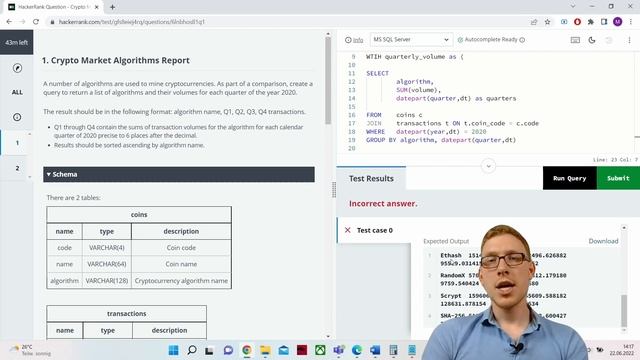Image resolution: width=640 pixels, height=360 pixels.
Task: Open Chrome from the taskbar
Action: click(x=247, y=350)
